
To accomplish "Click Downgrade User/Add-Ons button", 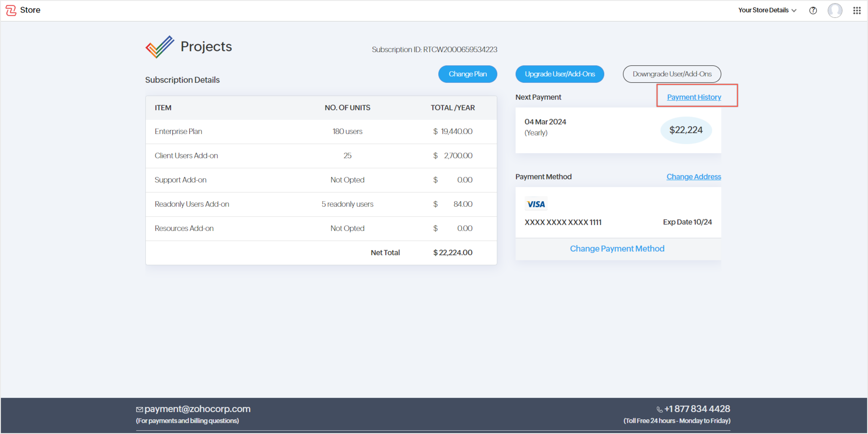I will (671, 74).
